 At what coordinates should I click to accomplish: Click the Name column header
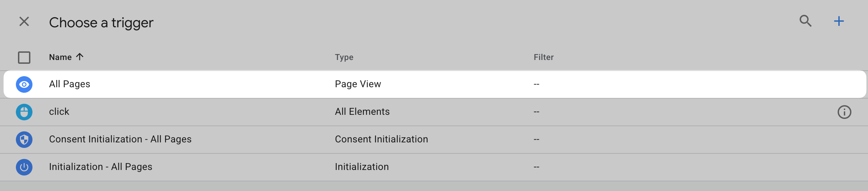click(x=60, y=57)
